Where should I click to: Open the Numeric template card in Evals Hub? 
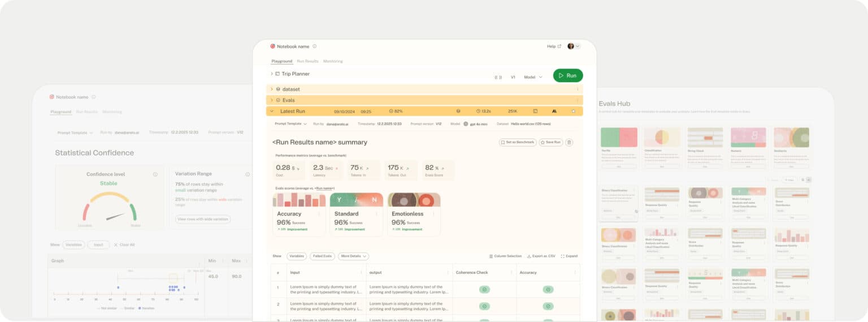(748, 148)
